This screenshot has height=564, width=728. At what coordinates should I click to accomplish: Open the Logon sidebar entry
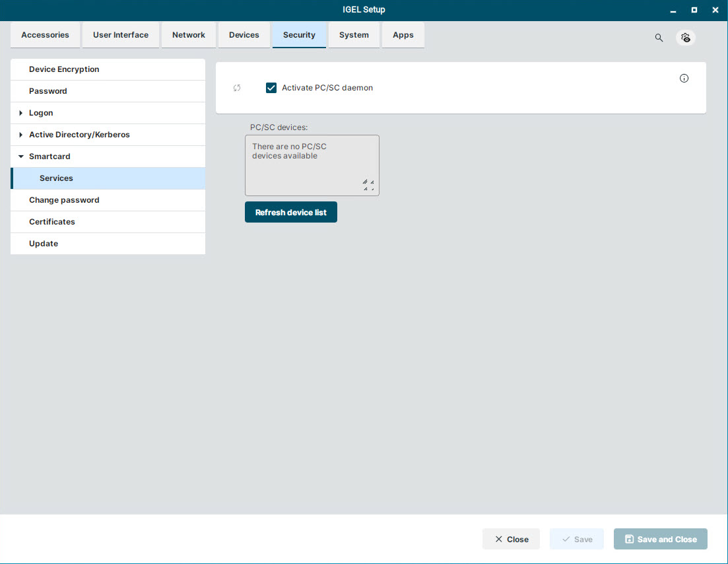[x=108, y=113]
